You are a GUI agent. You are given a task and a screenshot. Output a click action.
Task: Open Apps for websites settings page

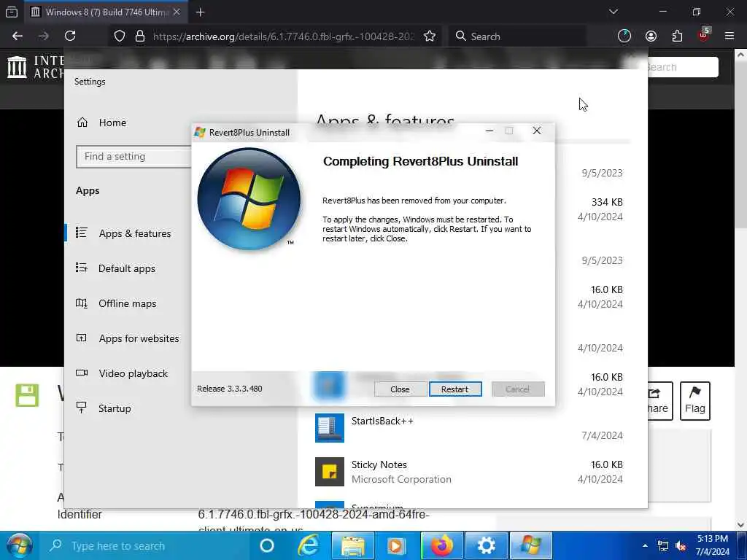[x=139, y=338]
